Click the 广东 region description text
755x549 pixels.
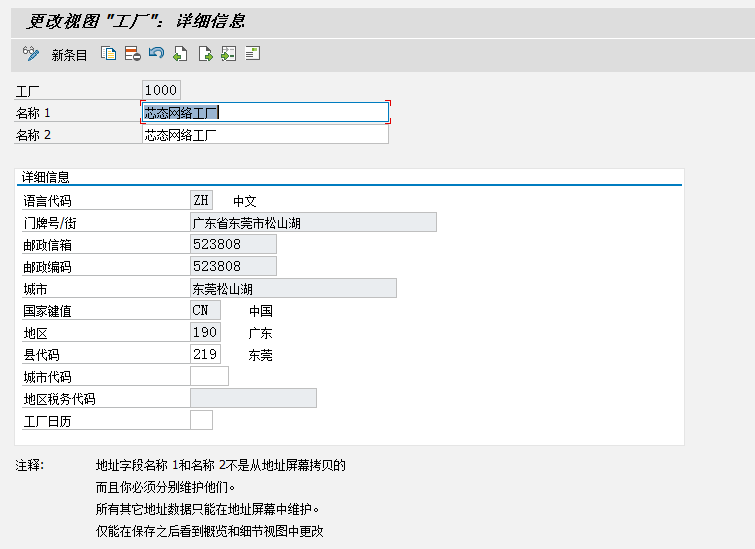point(260,333)
